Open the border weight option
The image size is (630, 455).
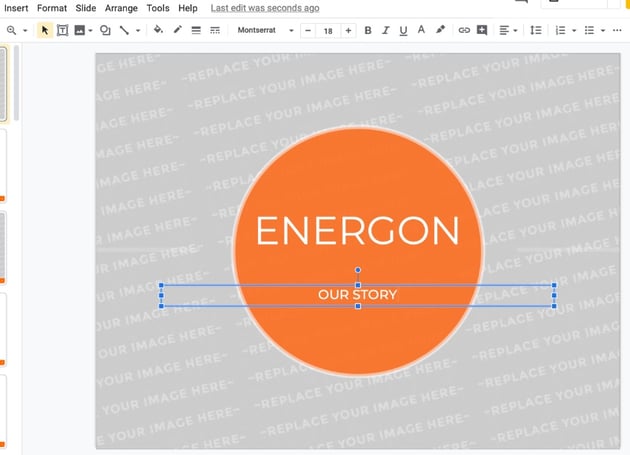pyautogui.click(x=196, y=31)
